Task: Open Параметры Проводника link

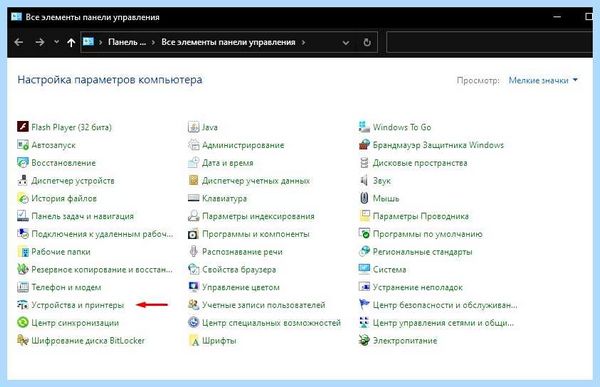Action: [x=421, y=216]
